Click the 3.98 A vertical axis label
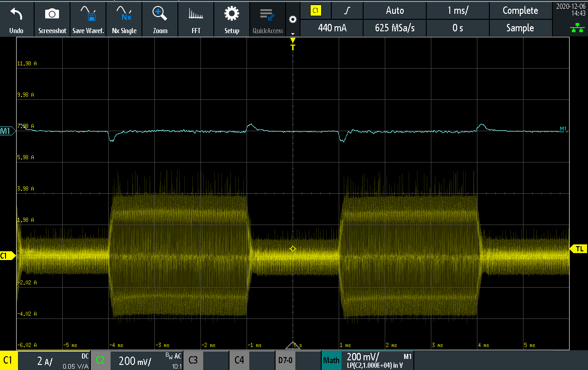 pos(26,189)
